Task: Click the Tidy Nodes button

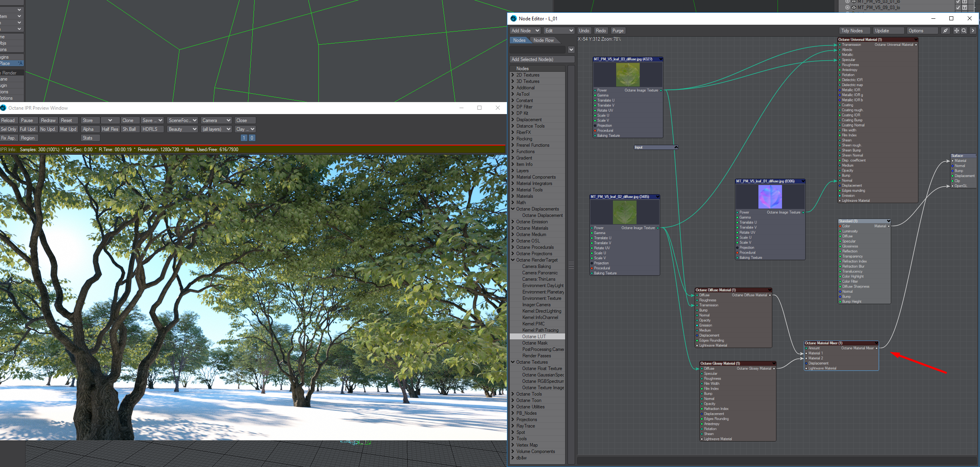Action: [x=852, y=31]
